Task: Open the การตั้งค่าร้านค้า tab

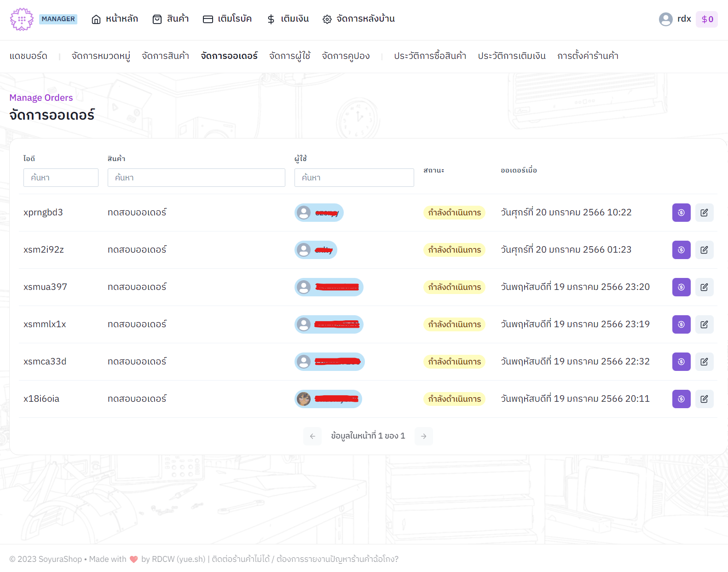Action: [x=588, y=56]
